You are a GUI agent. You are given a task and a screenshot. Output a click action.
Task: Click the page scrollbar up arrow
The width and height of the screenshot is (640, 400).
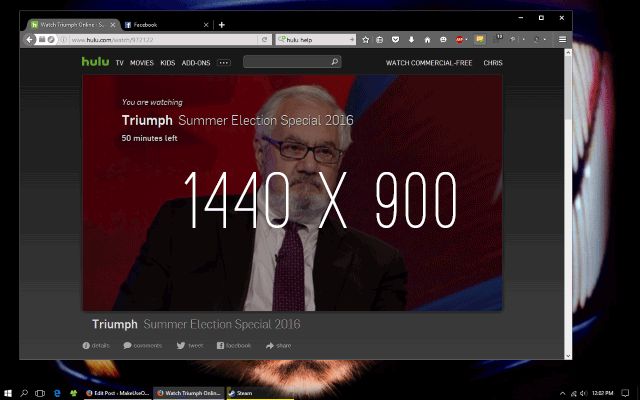[568, 52]
